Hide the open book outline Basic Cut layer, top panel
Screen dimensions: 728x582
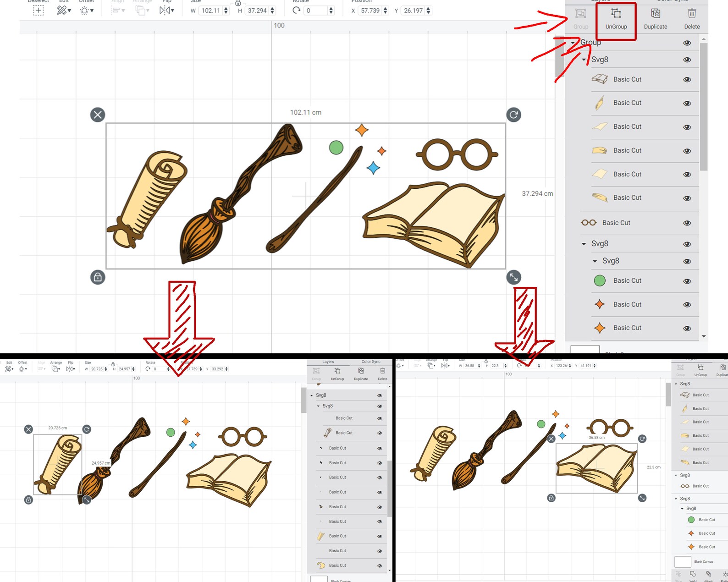687,79
